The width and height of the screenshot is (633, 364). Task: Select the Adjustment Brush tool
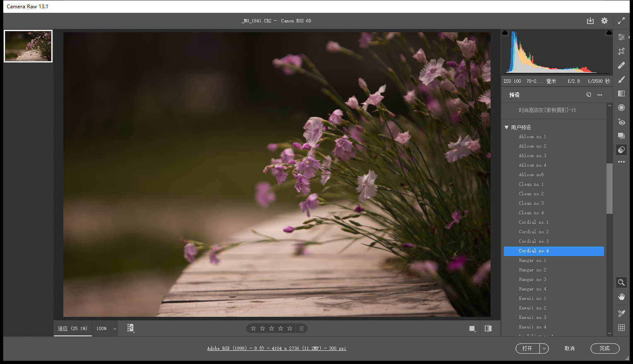click(621, 79)
